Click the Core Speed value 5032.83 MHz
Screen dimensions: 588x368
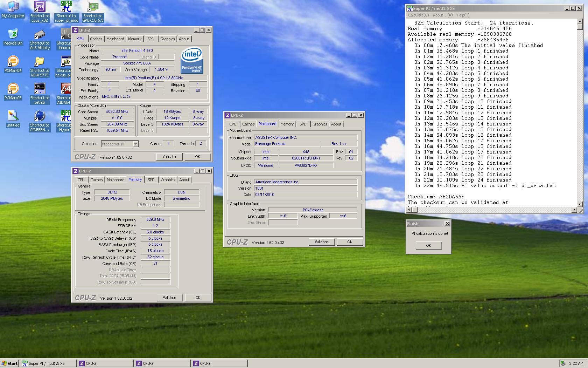pos(117,111)
